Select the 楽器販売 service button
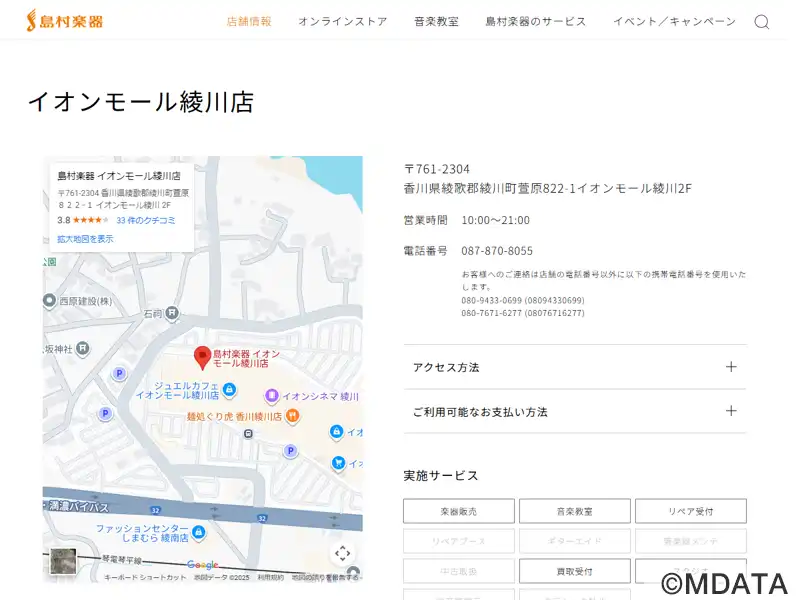 click(458, 511)
